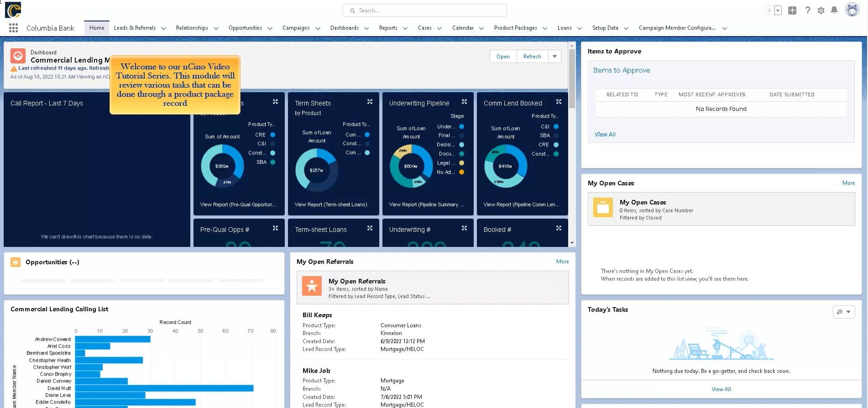Open the Notifications bell icon
Viewport: 868px width, 408px height.
point(834,10)
